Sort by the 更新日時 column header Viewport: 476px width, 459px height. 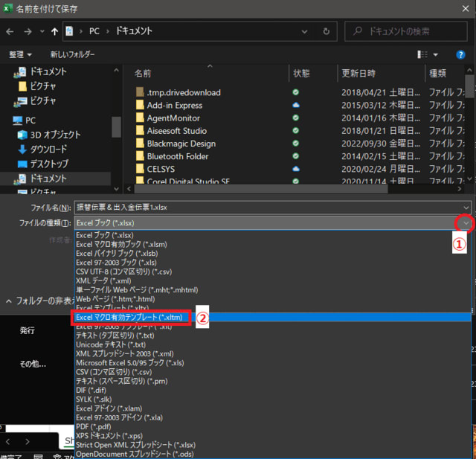tap(360, 73)
